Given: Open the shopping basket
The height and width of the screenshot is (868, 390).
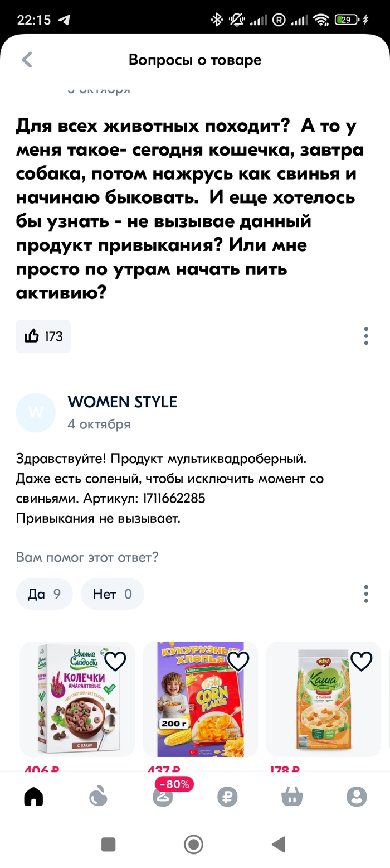Looking at the screenshot, I should 292,796.
